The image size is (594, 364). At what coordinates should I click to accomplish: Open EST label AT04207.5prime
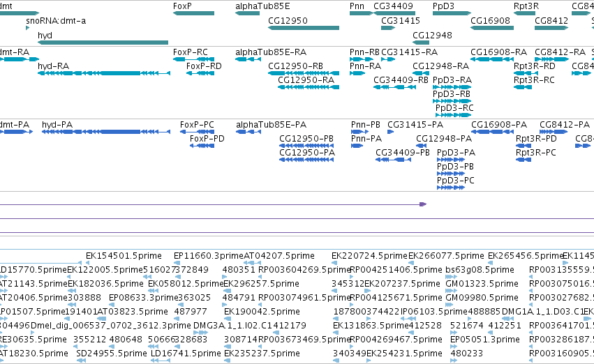point(279,256)
